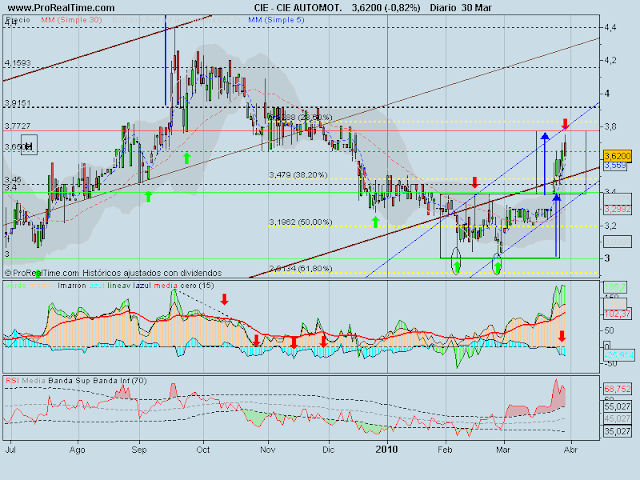
Task: Click the 185,7 oscillator value tag
Action: (x=615, y=288)
